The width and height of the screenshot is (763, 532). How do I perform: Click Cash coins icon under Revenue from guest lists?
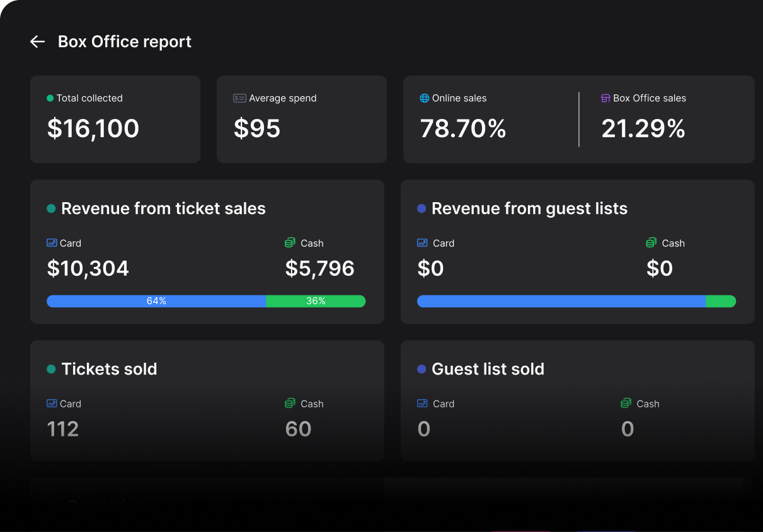click(651, 243)
